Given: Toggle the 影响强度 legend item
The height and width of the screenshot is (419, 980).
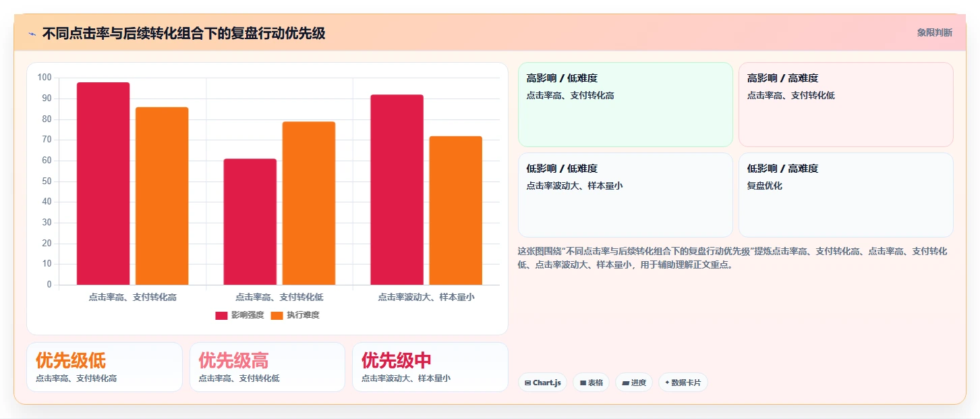Looking at the screenshot, I should coord(239,315).
